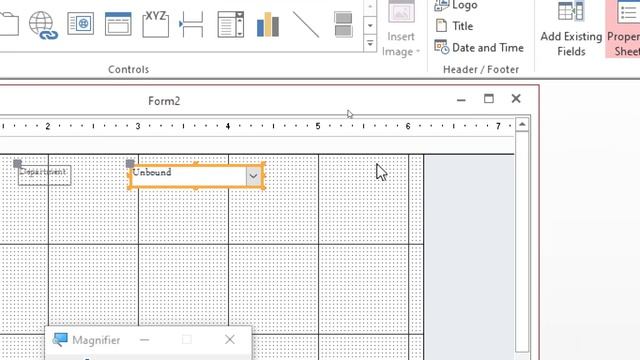The image size is (640, 360).
Task: Open the Unbound combo box dropdown arrow
Action: [253, 176]
